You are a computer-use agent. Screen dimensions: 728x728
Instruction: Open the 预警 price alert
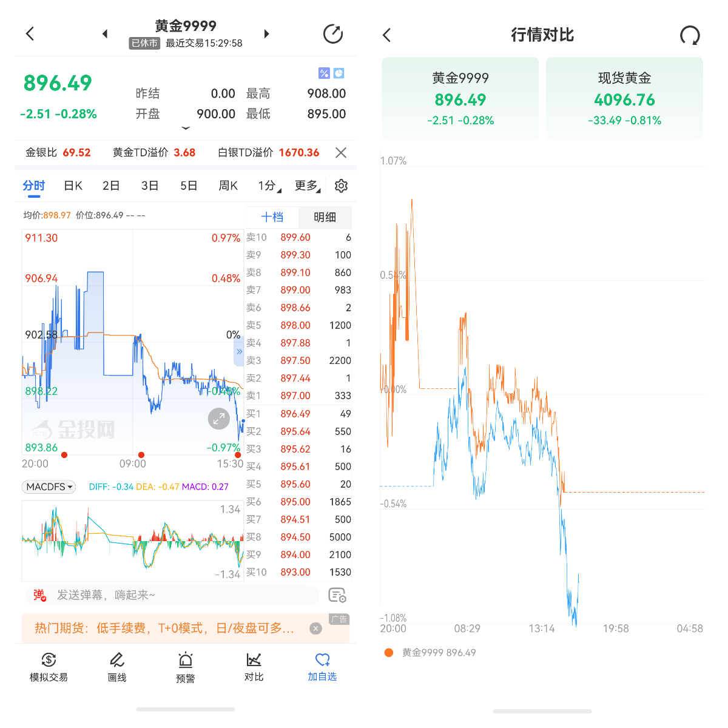coord(186,667)
